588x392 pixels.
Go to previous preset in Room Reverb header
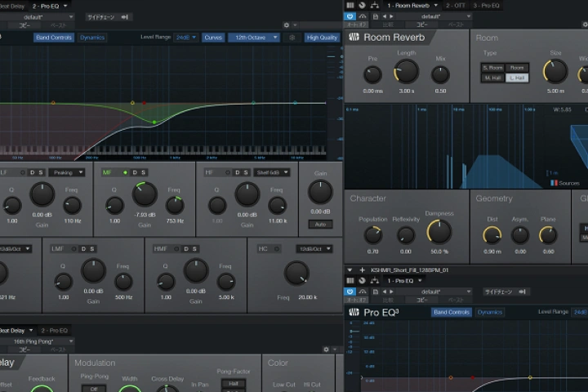coord(385,16)
